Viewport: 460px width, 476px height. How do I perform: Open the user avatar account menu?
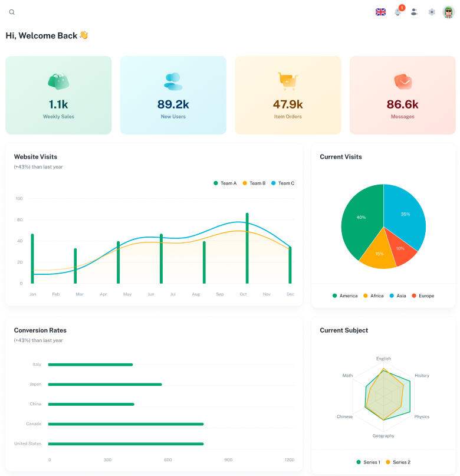(x=449, y=12)
